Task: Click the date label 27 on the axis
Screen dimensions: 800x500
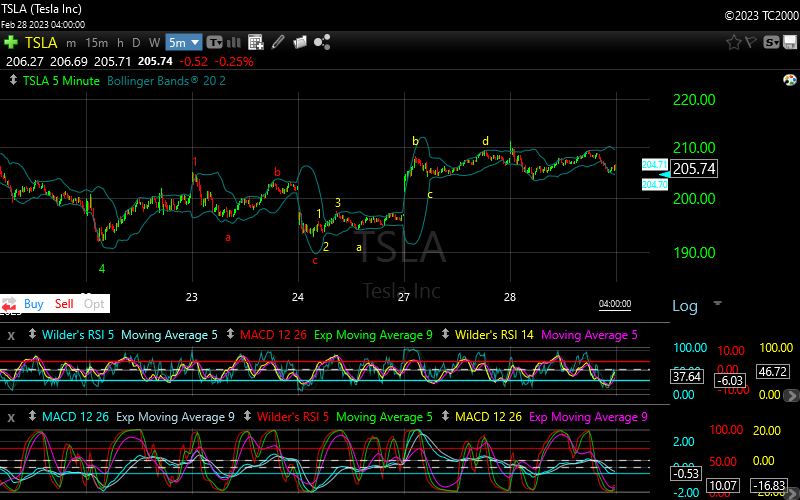Action: tap(404, 297)
